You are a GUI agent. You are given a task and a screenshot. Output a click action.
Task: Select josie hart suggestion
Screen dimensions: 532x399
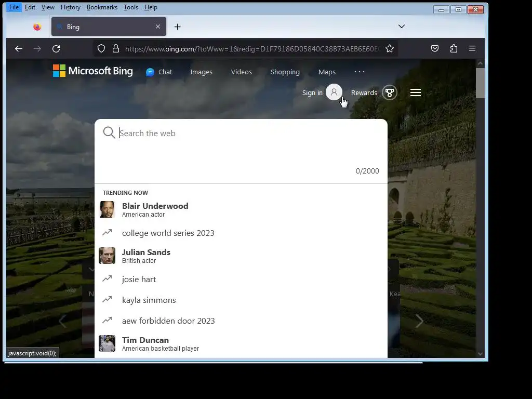point(241,279)
